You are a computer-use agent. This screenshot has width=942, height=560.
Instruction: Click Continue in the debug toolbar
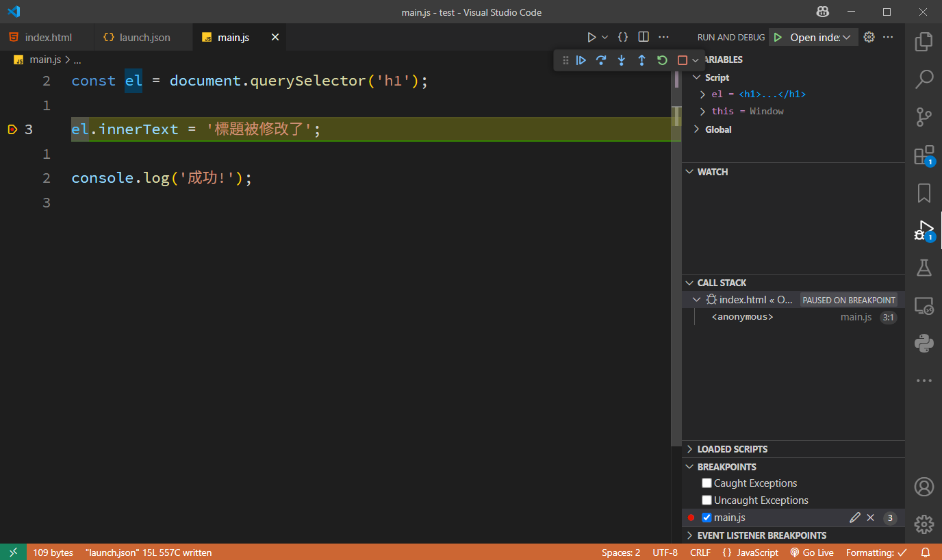(581, 60)
